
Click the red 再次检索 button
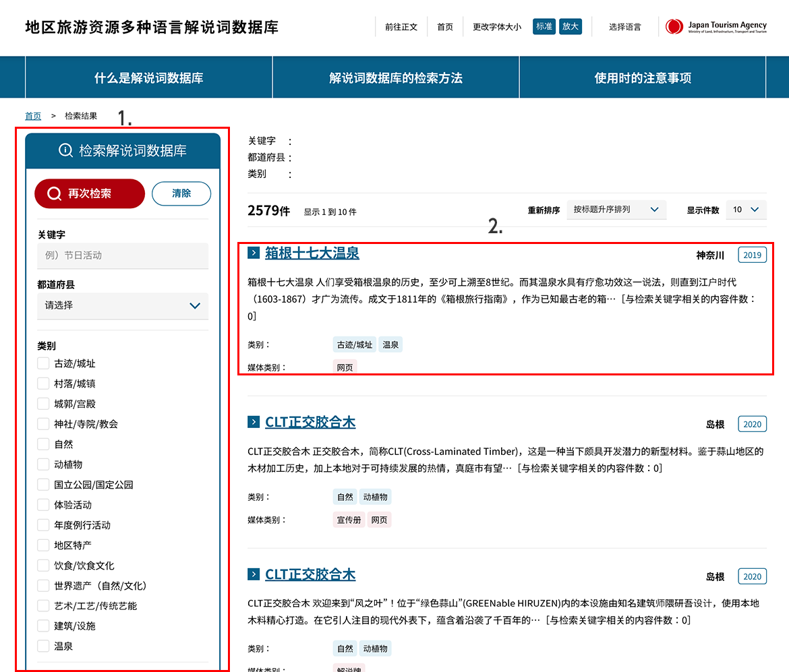(90, 193)
